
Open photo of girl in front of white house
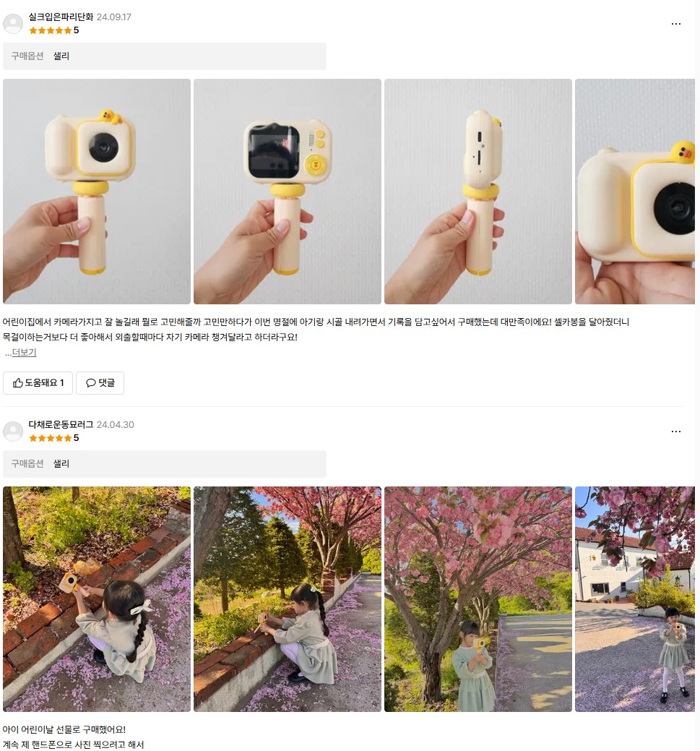pyautogui.click(x=635, y=599)
